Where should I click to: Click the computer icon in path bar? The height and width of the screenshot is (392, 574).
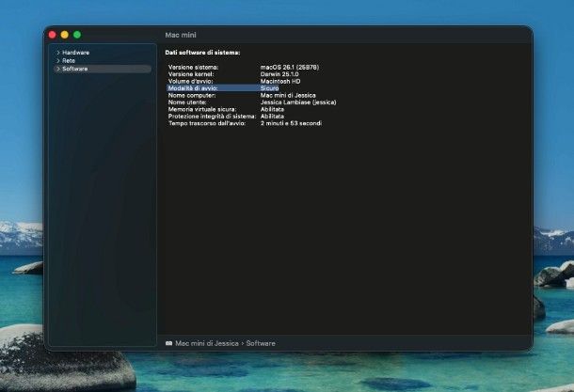(168, 343)
